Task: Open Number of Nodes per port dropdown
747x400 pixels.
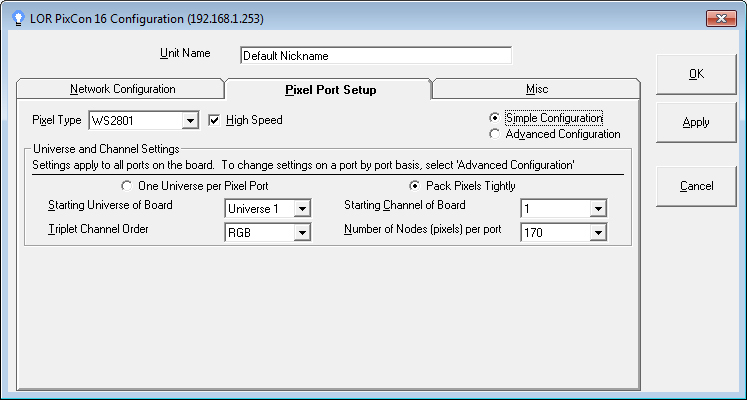Action: 598,232
